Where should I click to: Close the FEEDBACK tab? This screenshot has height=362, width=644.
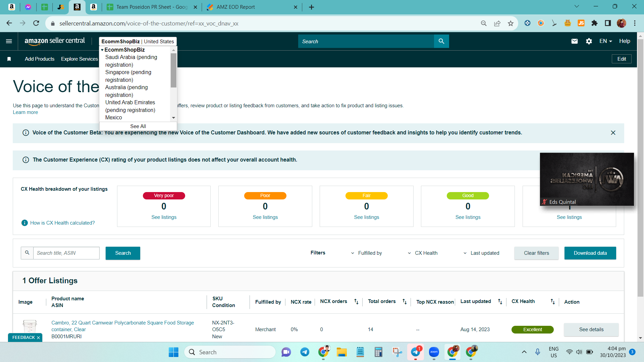pyautogui.click(x=38, y=338)
